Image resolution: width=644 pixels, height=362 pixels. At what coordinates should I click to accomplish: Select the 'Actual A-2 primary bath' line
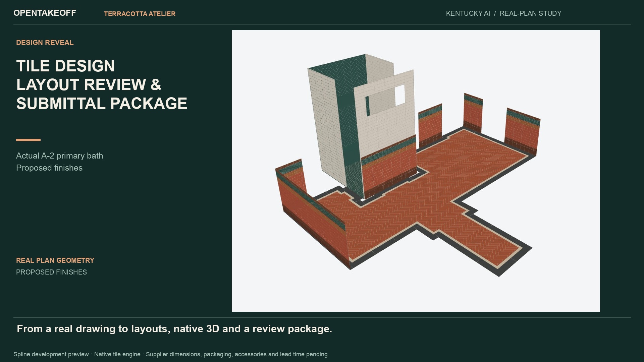point(60,156)
